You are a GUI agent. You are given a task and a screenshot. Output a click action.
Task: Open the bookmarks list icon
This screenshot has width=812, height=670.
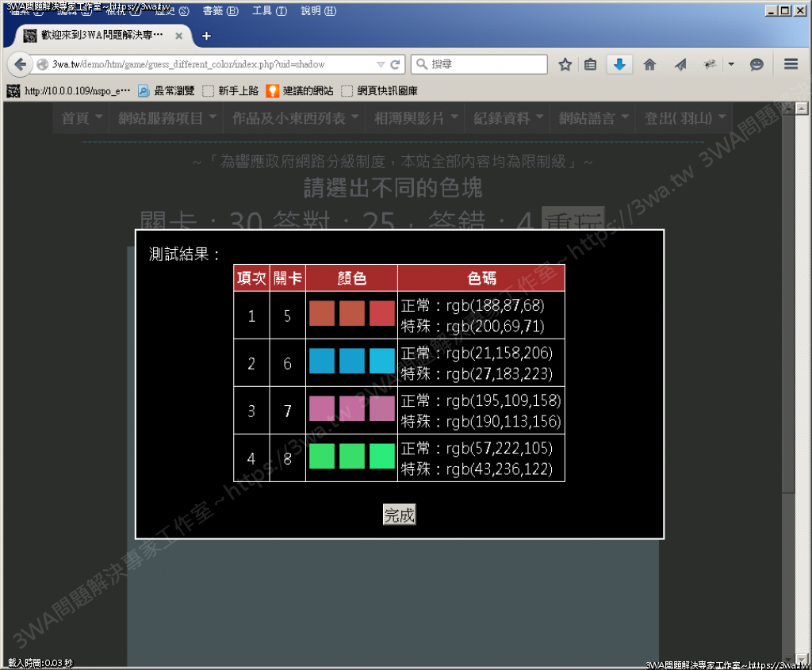click(x=590, y=65)
